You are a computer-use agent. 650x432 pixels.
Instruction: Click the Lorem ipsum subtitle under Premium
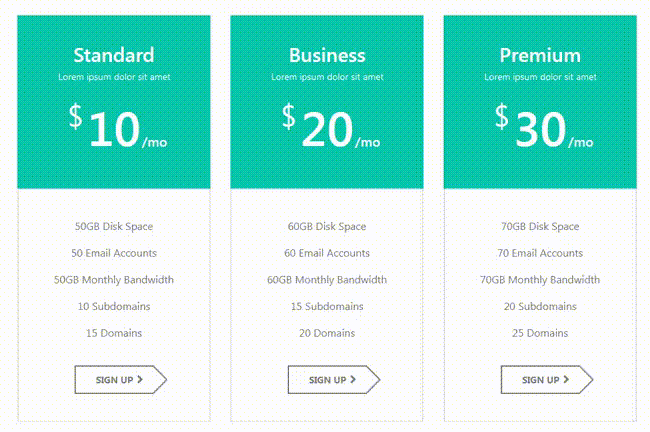(540, 77)
